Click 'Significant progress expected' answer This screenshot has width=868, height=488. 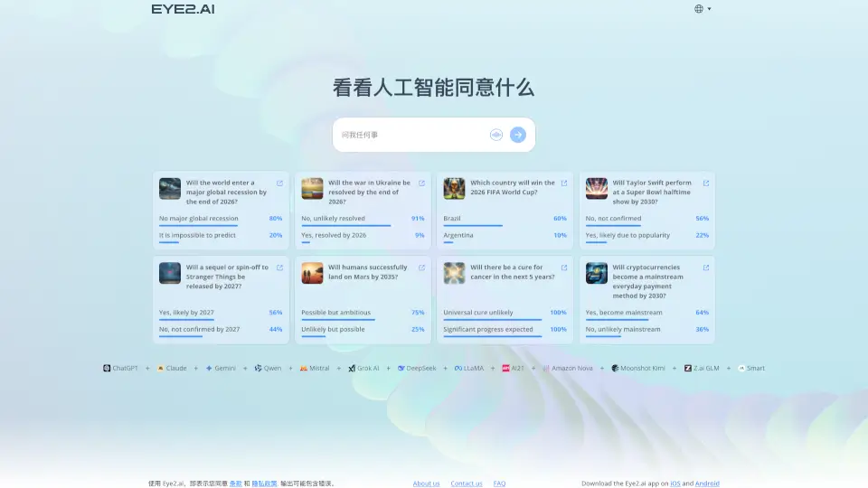pyautogui.click(x=505, y=330)
